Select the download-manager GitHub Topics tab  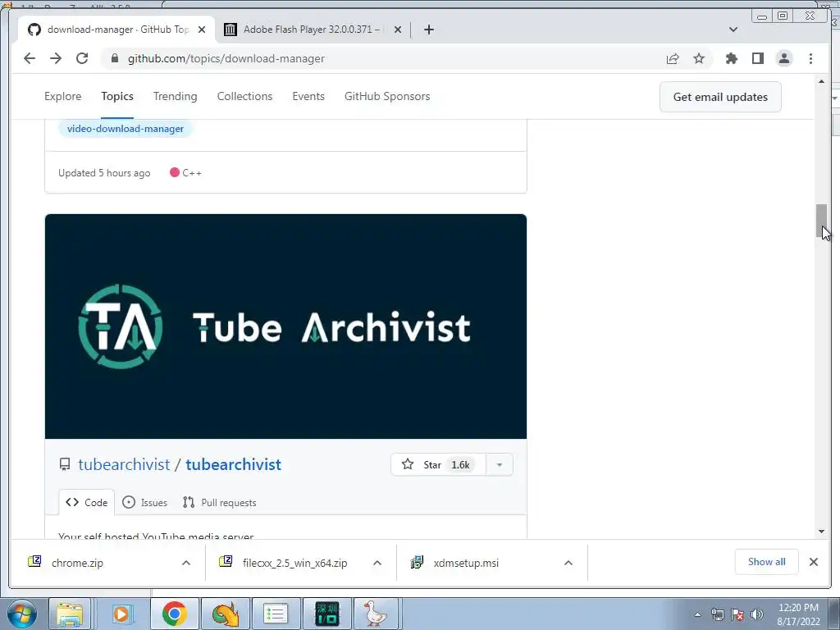pyautogui.click(x=116, y=30)
